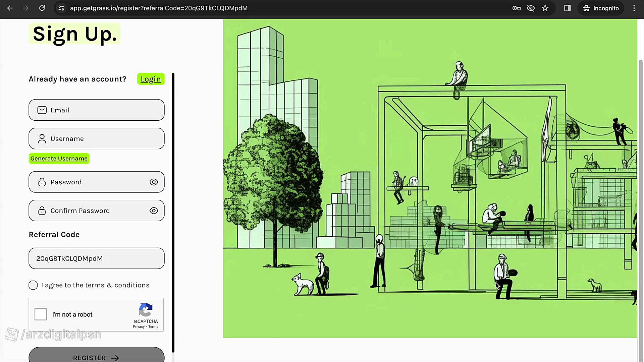
Task: Click the third-party cookies blocked eye icon
Action: (x=531, y=8)
